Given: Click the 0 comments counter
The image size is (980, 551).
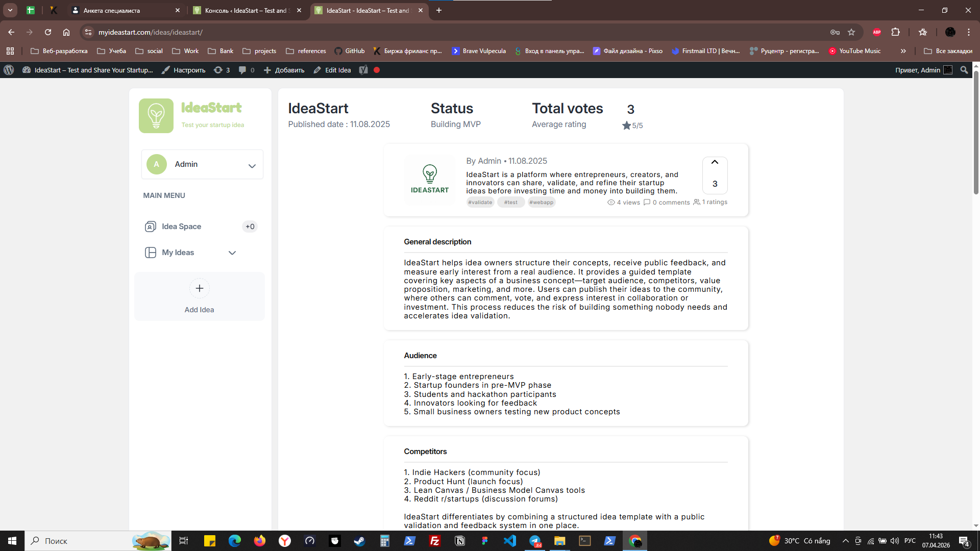Looking at the screenshot, I should click(x=666, y=202).
